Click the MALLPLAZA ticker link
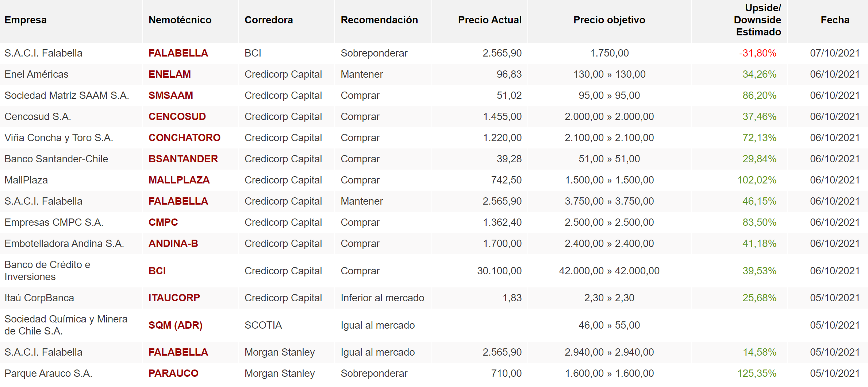 pyautogui.click(x=179, y=180)
